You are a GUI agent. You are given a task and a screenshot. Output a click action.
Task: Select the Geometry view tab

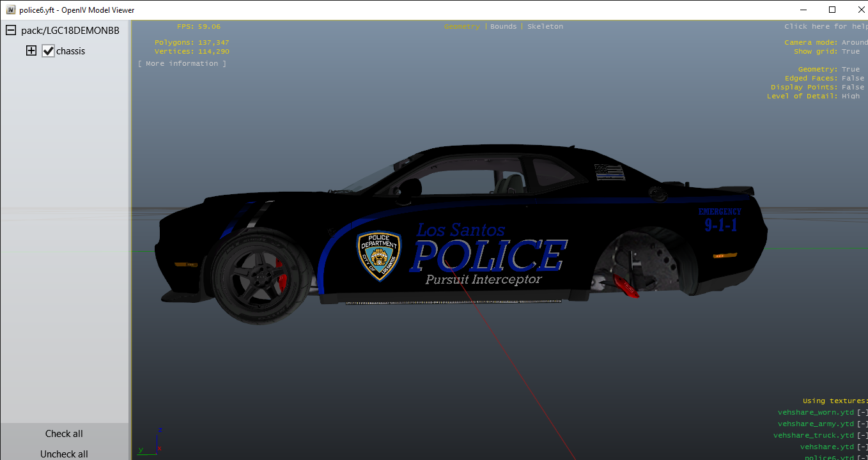coord(461,26)
